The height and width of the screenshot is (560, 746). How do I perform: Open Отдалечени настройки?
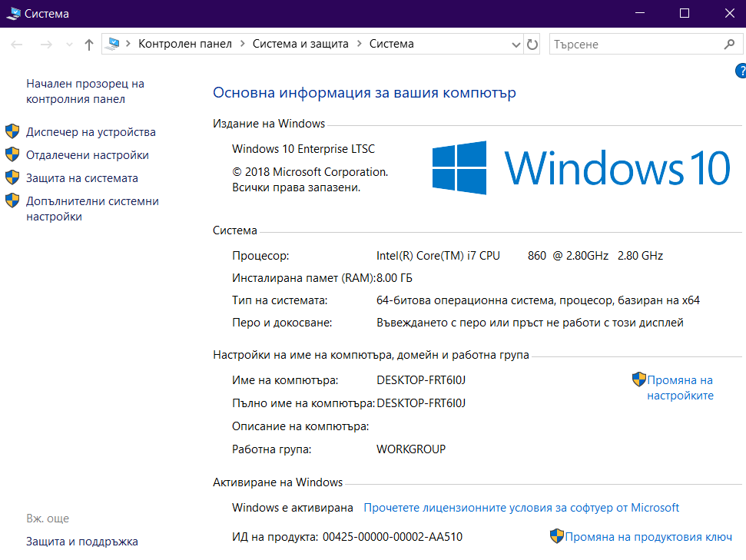(88, 155)
